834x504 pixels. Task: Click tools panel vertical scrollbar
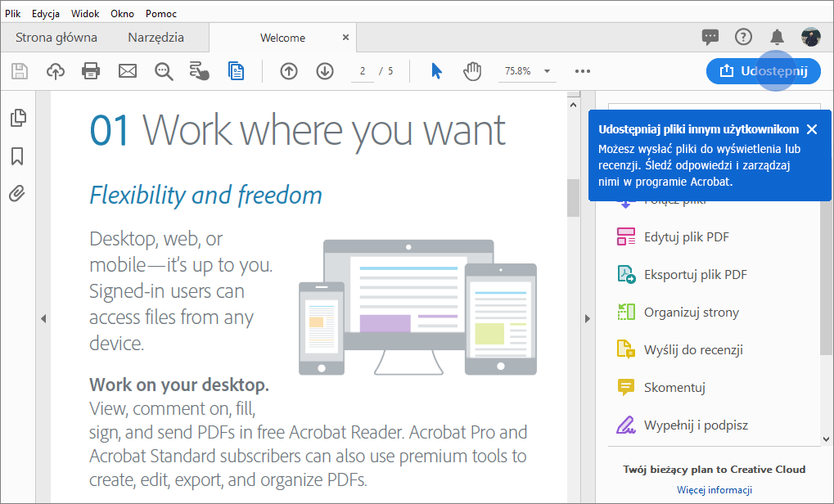coord(826,277)
